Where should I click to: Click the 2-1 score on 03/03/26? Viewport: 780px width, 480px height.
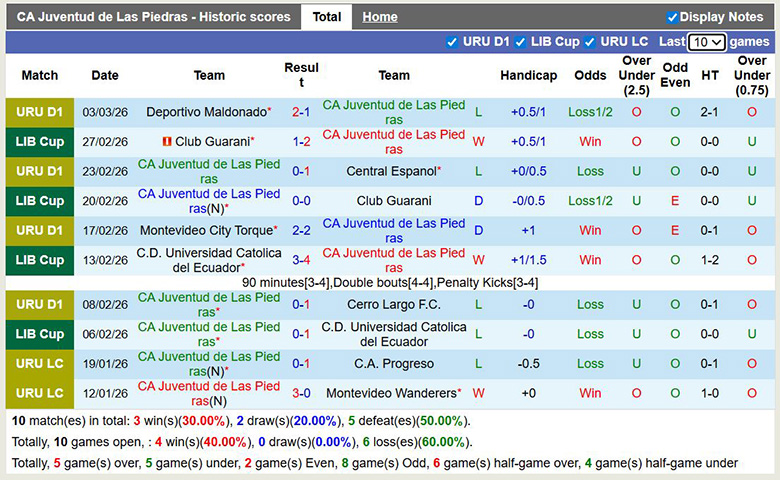coord(301,112)
